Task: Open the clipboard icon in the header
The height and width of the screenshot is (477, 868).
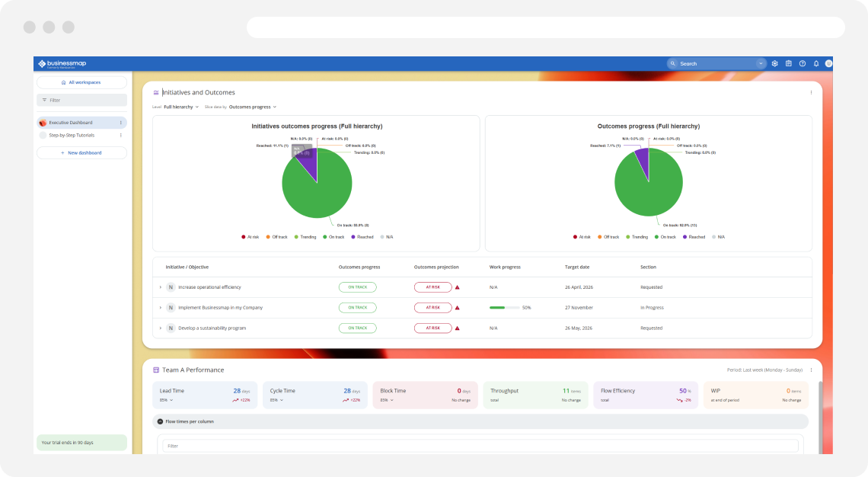Action: point(788,63)
